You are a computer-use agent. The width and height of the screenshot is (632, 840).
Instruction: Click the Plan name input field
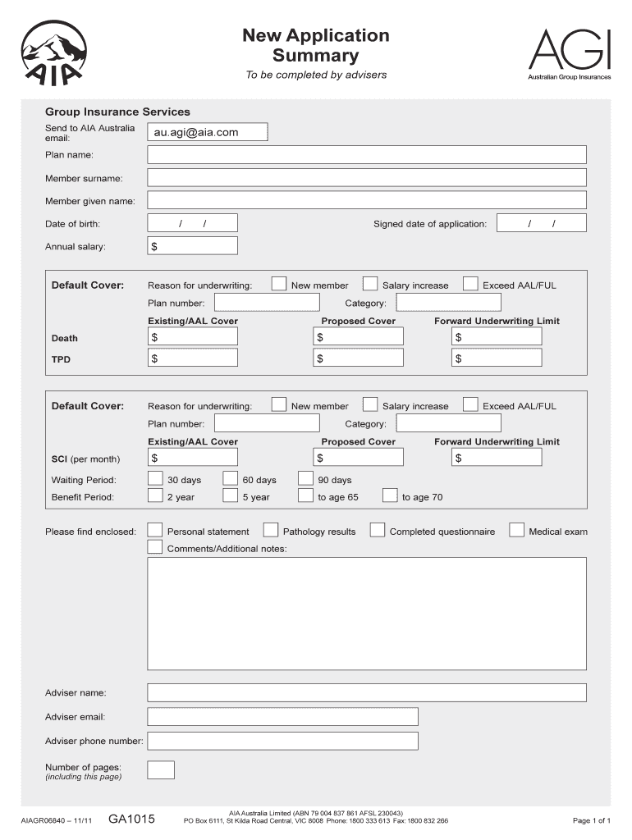pos(366,154)
